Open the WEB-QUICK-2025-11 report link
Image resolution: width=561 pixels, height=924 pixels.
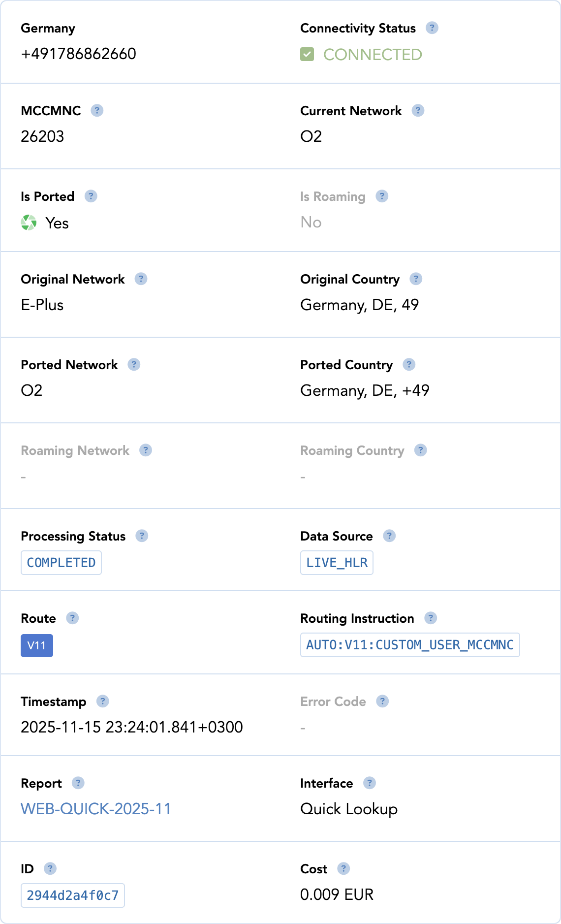[96, 809]
